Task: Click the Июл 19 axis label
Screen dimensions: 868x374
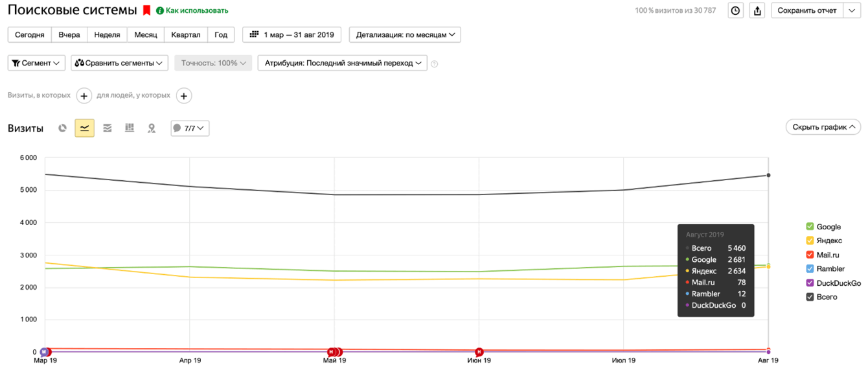Action: click(624, 360)
